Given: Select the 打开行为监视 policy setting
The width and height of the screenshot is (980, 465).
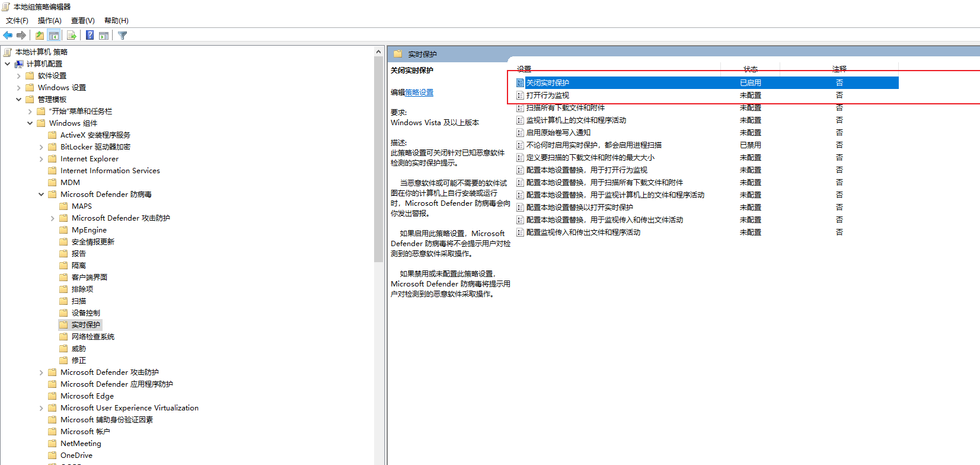Looking at the screenshot, I should pos(547,95).
